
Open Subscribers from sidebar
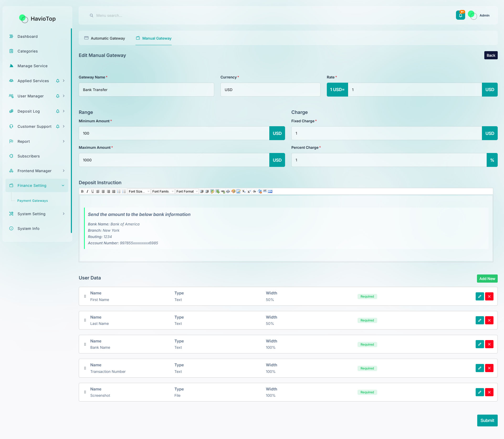[x=37, y=156]
